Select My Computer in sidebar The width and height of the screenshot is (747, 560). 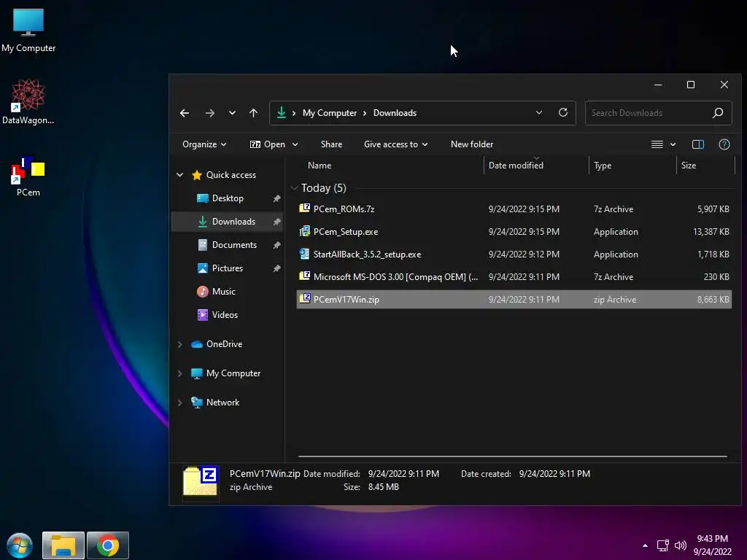[x=233, y=373]
